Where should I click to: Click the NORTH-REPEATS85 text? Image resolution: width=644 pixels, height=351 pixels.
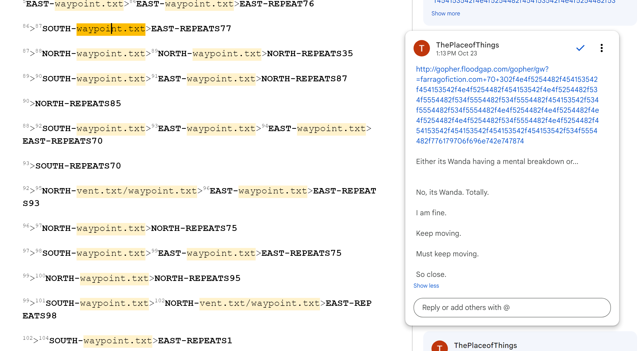[78, 104]
